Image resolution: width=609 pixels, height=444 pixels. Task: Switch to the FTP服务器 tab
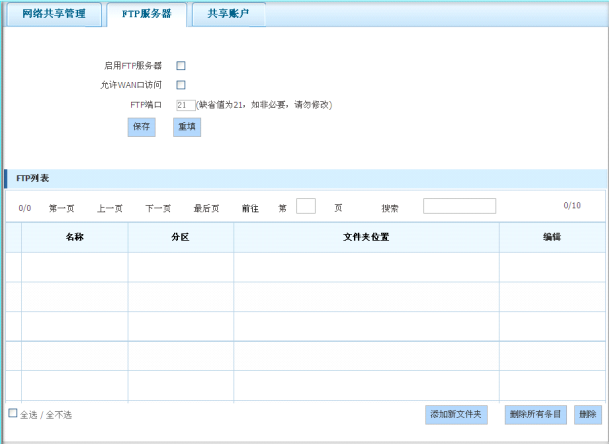tap(146, 14)
